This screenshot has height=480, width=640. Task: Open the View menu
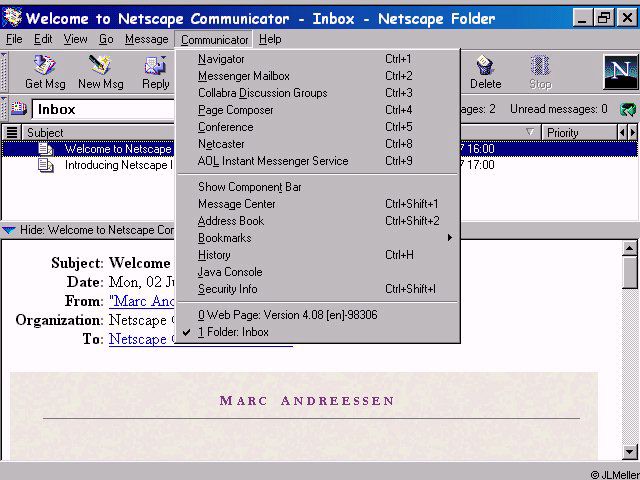point(75,39)
